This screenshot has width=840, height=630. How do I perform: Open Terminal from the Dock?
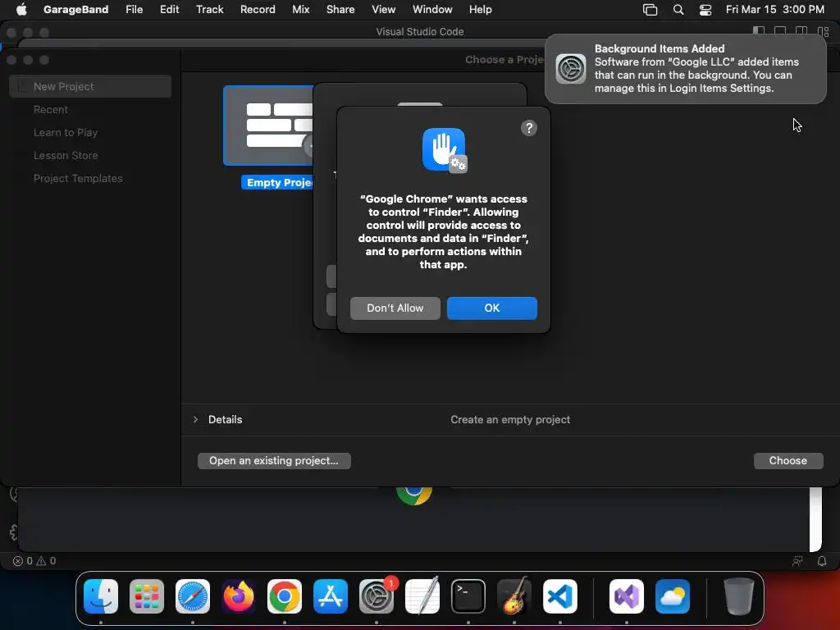(468, 596)
